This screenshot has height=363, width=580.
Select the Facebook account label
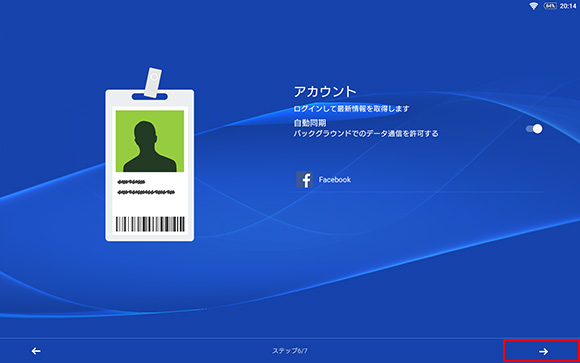click(335, 180)
